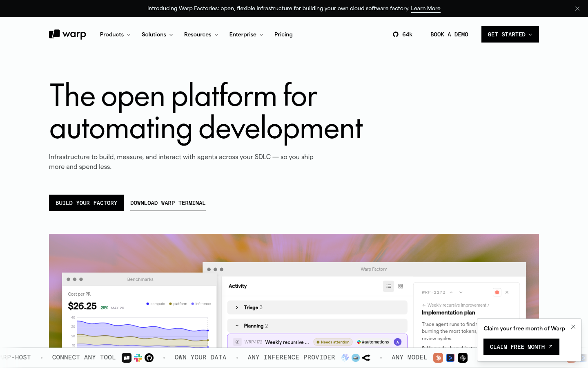
Task: Click Book a Demo in header
Action: tap(449, 34)
